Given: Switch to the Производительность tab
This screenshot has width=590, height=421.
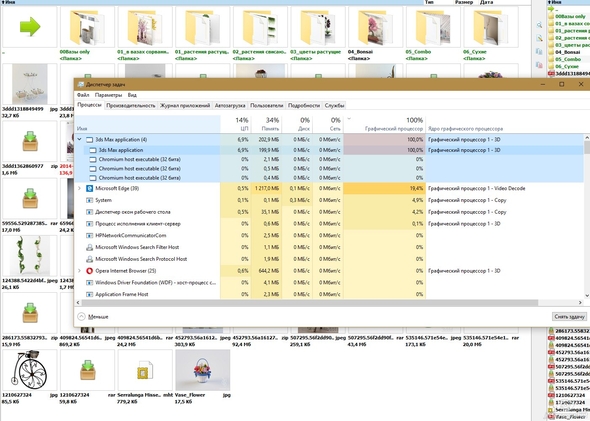Looking at the screenshot, I should [131, 106].
